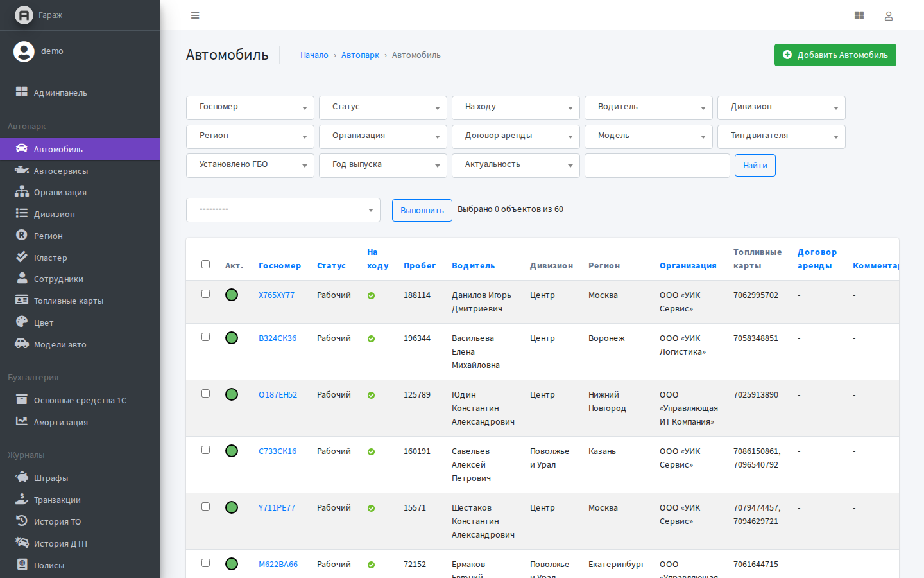Check the row for С733СК16

[205, 450]
